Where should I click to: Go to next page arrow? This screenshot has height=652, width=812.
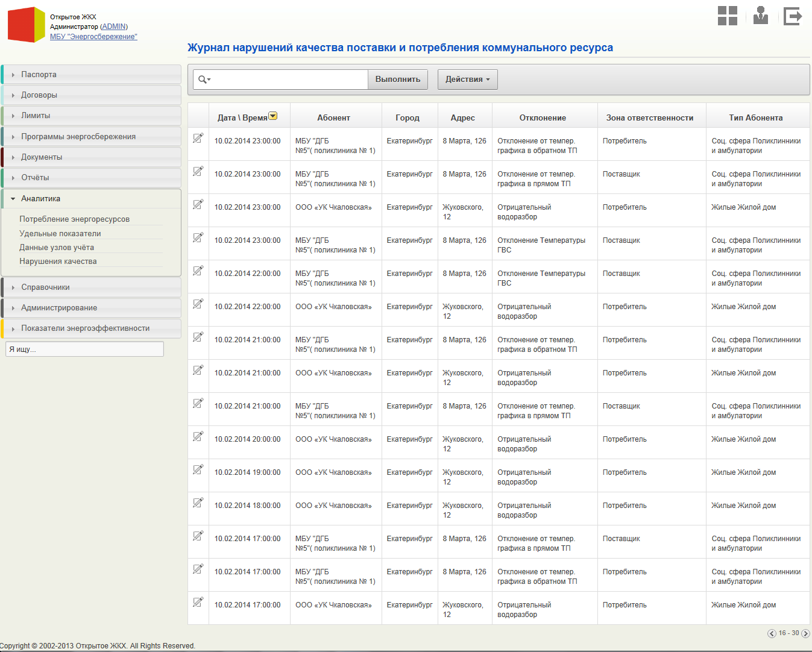[805, 633]
